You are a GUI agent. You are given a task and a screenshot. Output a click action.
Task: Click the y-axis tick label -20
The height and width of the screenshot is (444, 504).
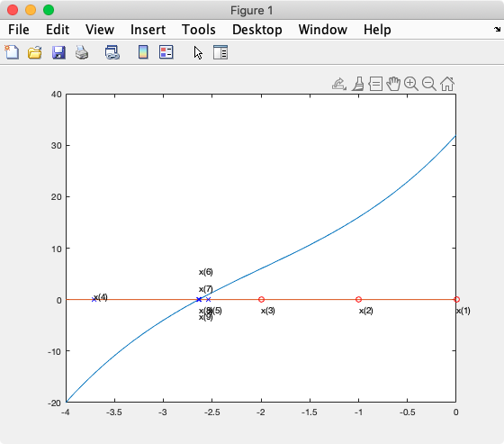pos(54,403)
